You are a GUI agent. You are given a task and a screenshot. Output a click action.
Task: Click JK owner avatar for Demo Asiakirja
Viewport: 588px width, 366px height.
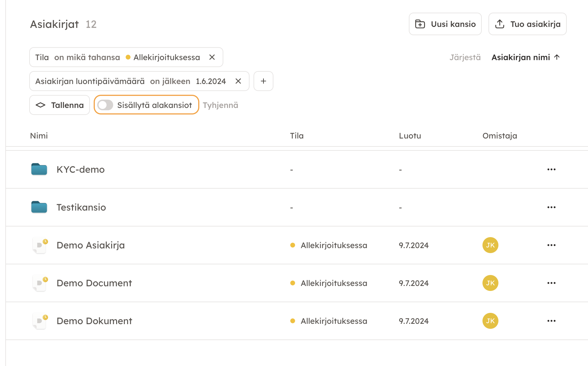point(490,245)
